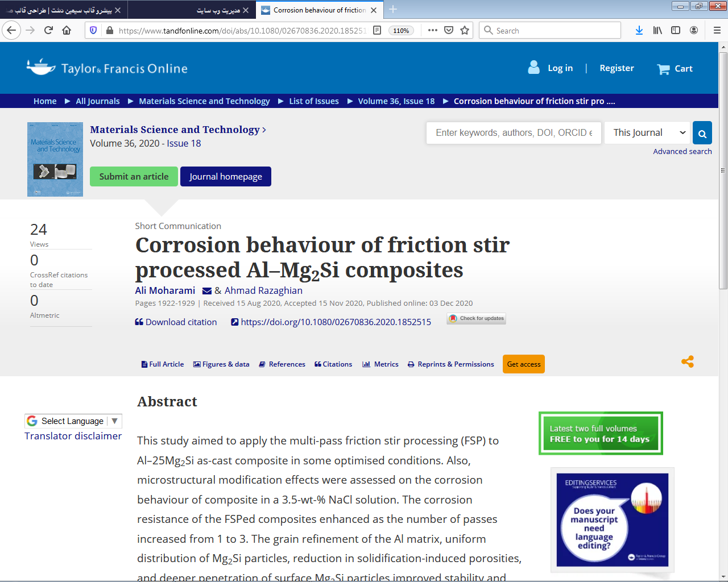728x582 pixels.
Task: Show sidebars toolbar icon
Action: pyautogui.click(x=676, y=30)
